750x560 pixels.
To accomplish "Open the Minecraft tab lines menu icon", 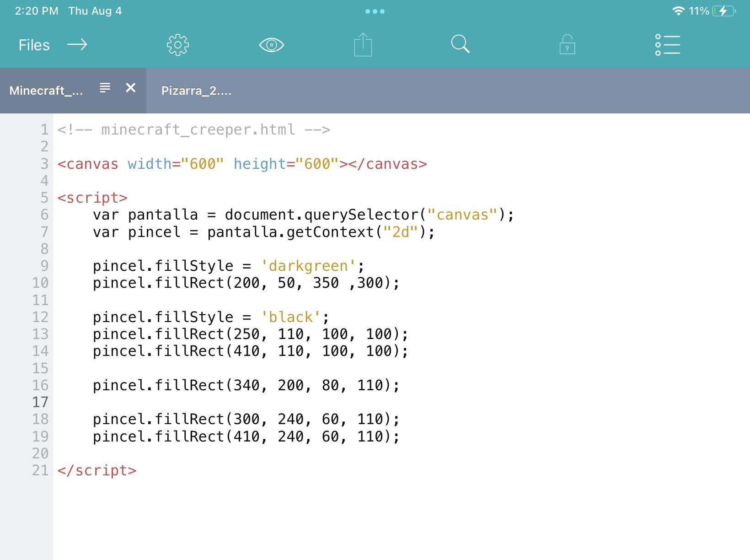I will [x=105, y=87].
